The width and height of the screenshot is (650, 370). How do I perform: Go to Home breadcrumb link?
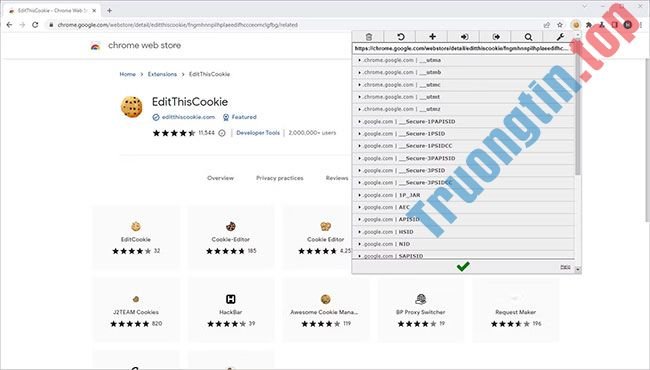pos(127,74)
